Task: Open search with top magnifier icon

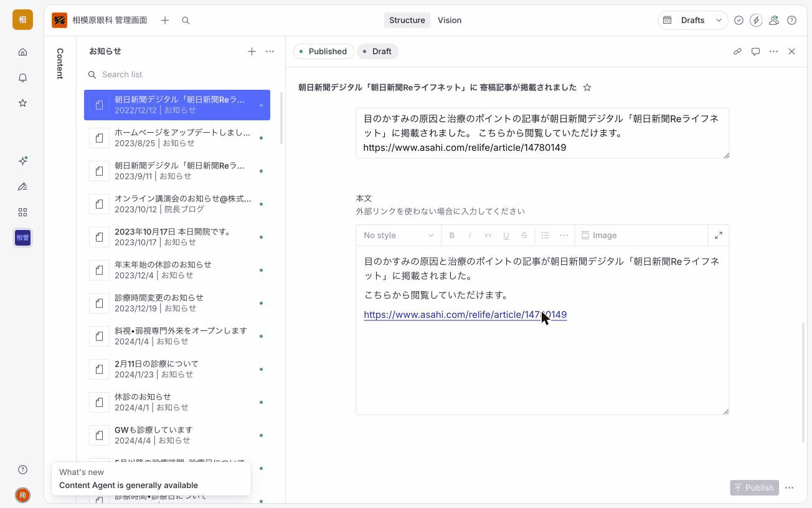Action: pos(186,21)
